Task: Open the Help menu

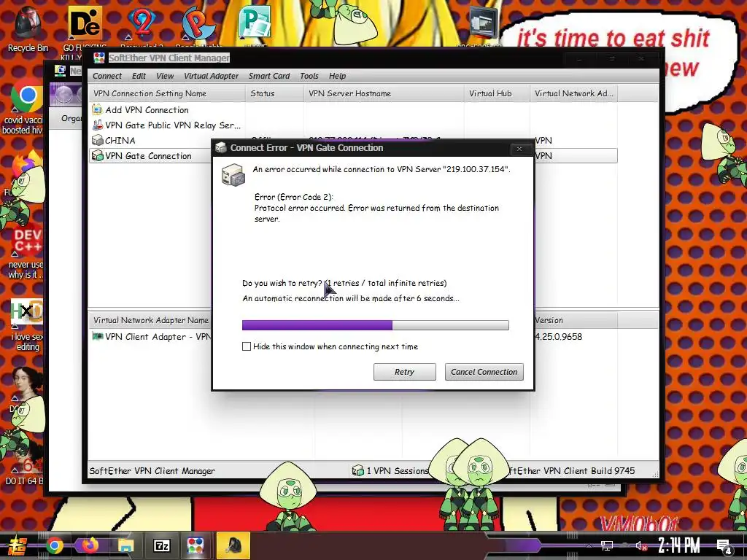Action: [337, 76]
